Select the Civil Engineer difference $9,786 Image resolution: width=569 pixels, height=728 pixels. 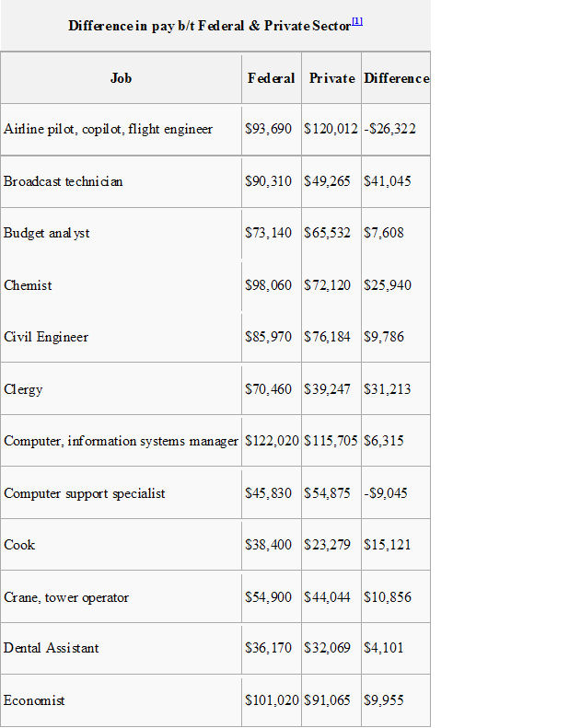(x=384, y=337)
